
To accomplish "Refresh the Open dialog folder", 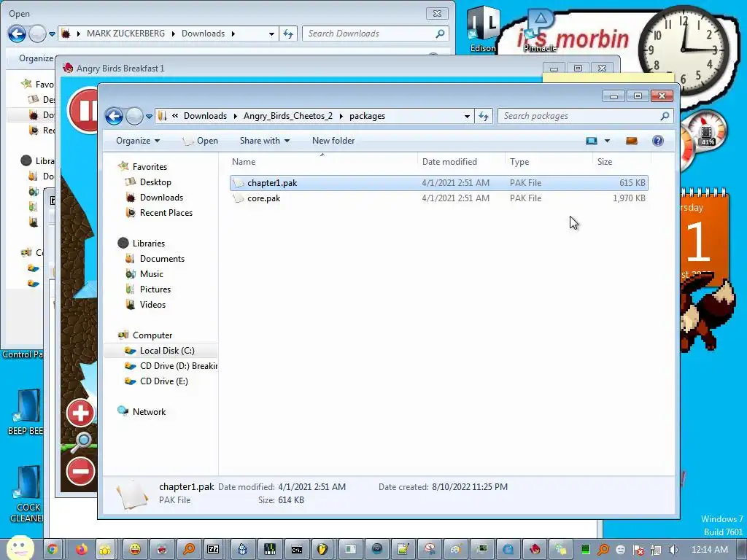I will click(x=288, y=34).
